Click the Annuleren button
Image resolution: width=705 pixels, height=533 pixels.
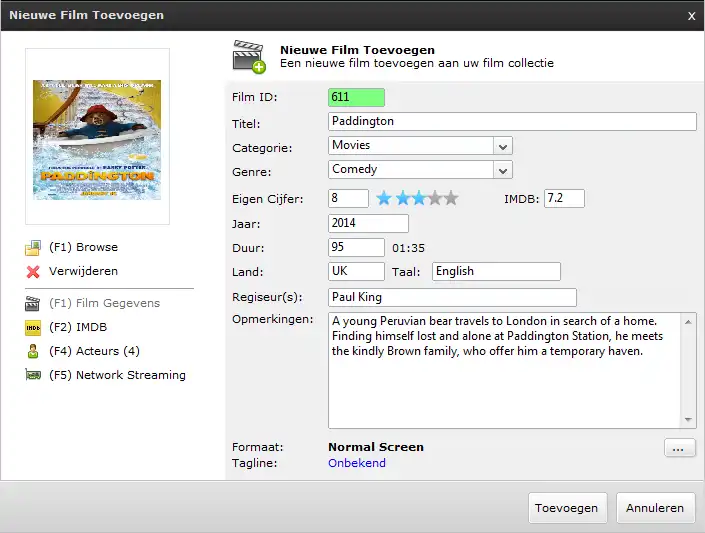click(x=656, y=508)
